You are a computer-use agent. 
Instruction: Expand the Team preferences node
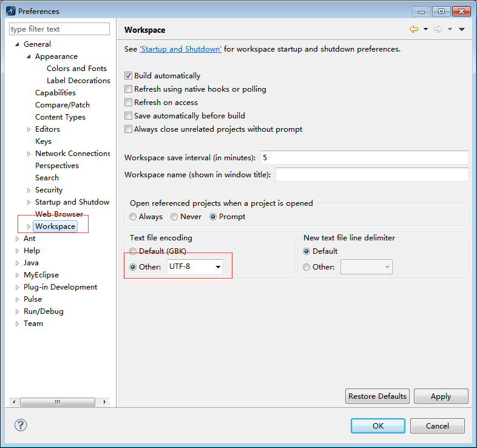point(18,324)
